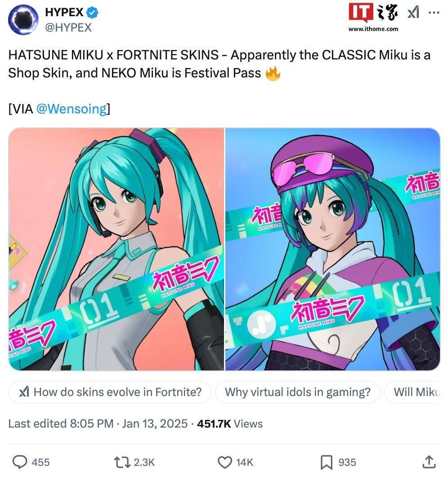
Task: Open the Grok icon in header
Action: (x=413, y=13)
